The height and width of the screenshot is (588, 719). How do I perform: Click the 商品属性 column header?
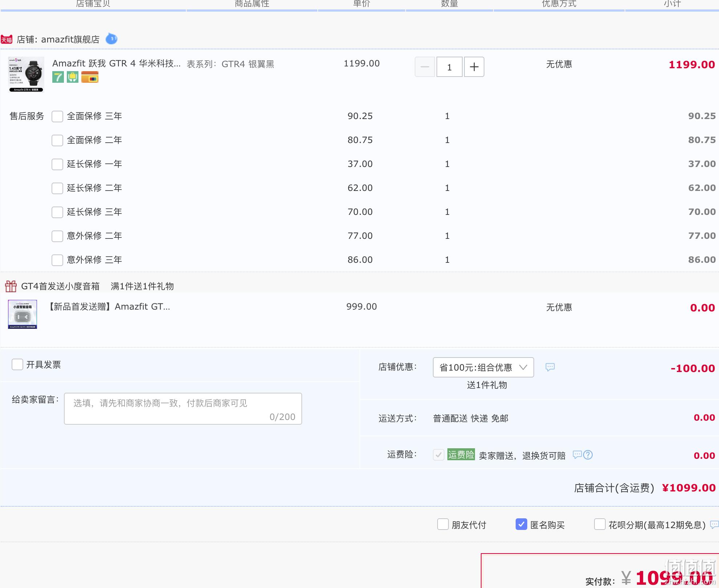[252, 4]
